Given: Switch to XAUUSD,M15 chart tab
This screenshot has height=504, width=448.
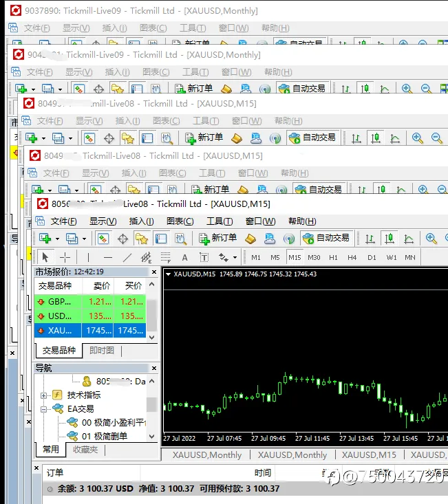Looking at the screenshot, I should click(369, 454).
